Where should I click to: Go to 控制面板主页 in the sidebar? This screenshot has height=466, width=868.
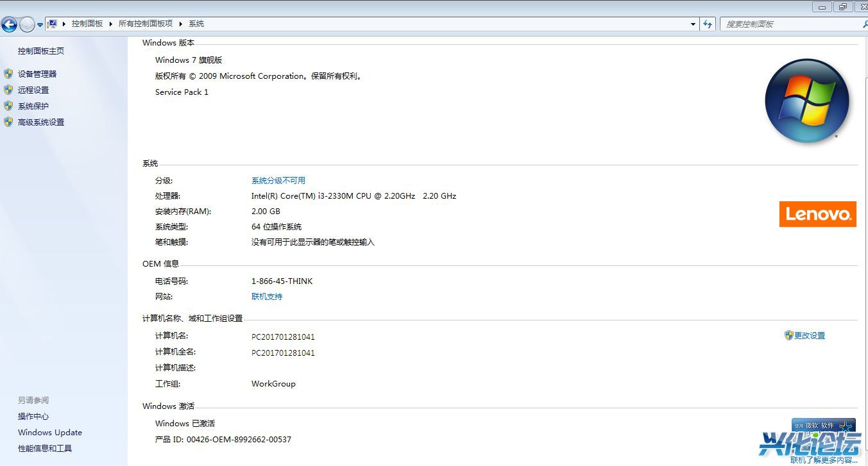tap(41, 51)
